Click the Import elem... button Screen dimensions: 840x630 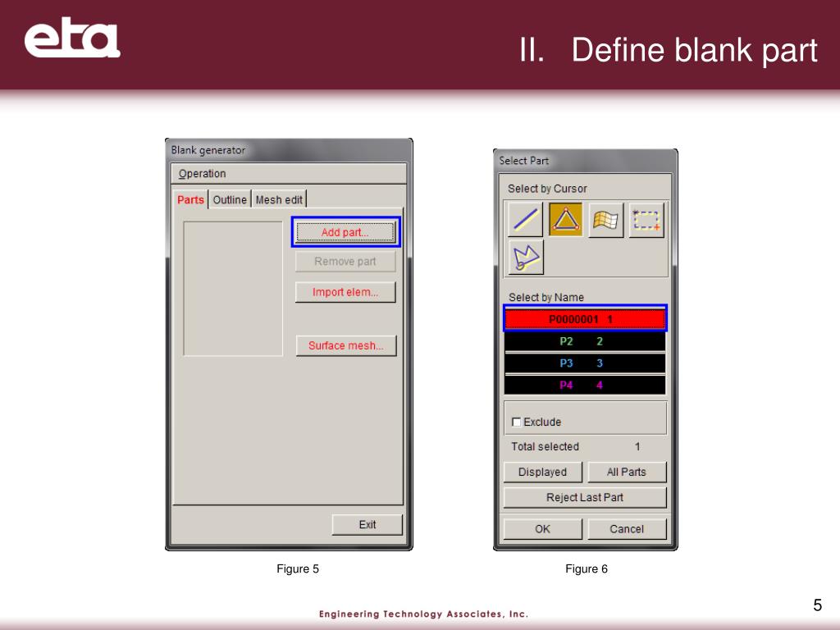[345, 292]
